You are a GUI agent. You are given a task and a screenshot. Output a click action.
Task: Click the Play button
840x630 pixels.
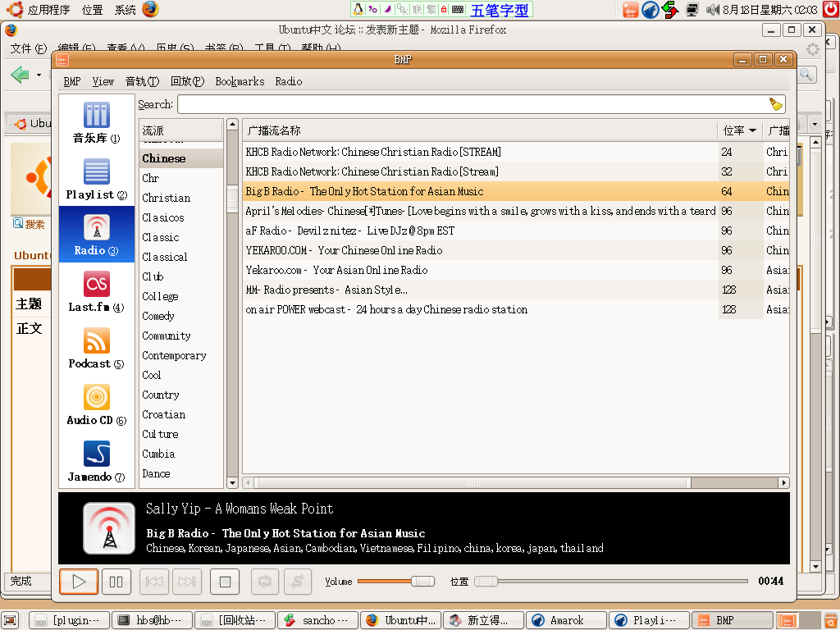click(79, 582)
